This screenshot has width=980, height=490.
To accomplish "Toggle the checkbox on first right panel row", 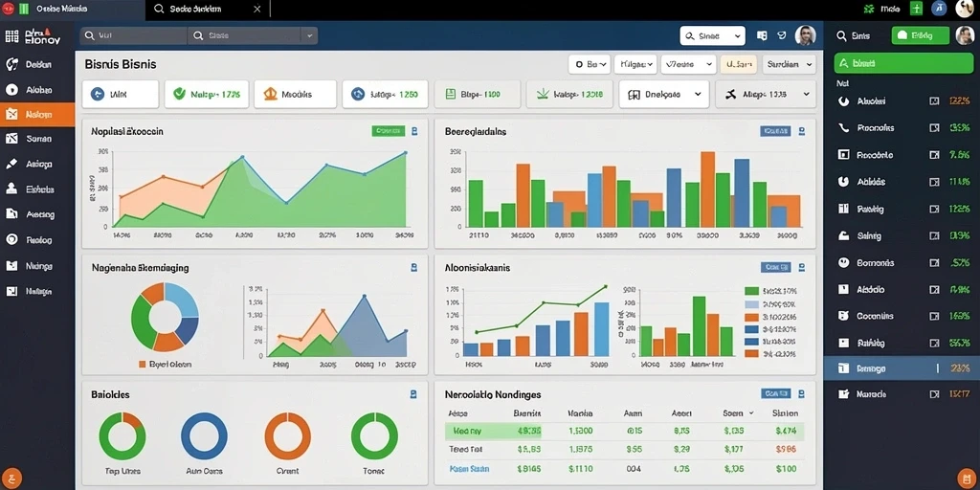I will click(934, 100).
